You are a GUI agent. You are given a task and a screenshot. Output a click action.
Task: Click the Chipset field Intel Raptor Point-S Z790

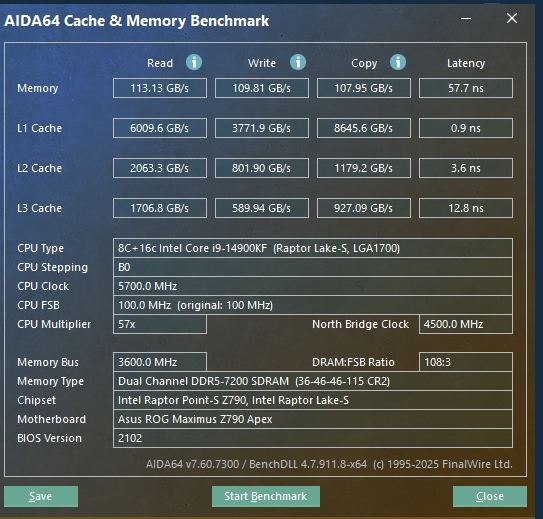313,400
